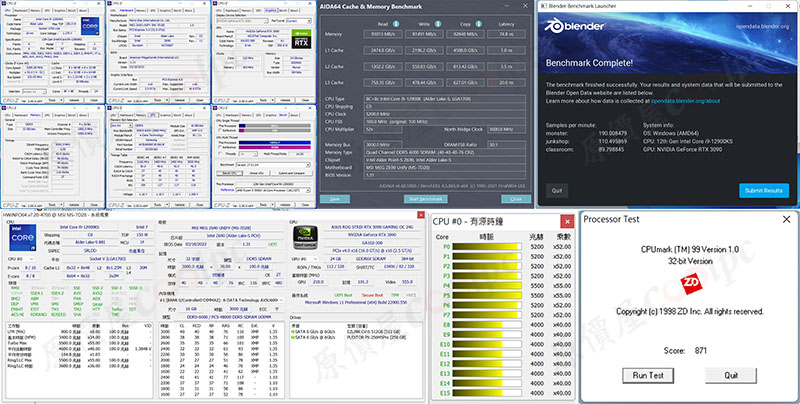
Task: In the CPU-Z Mainboard-tab window, open the Memory tab
Action: point(141,10)
